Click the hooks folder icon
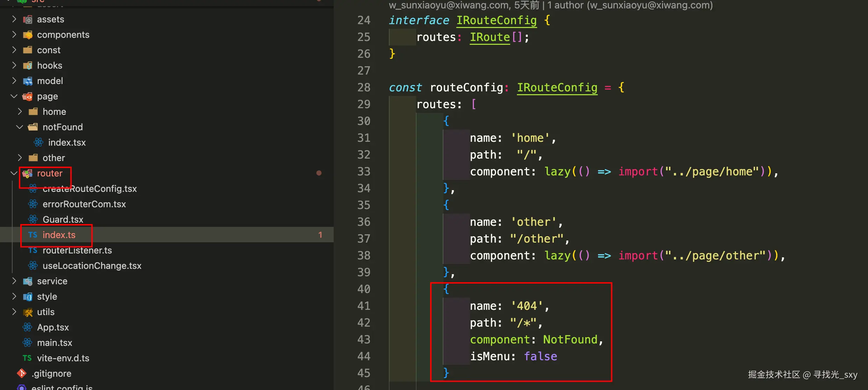Viewport: 868px width, 390px height. (28, 66)
